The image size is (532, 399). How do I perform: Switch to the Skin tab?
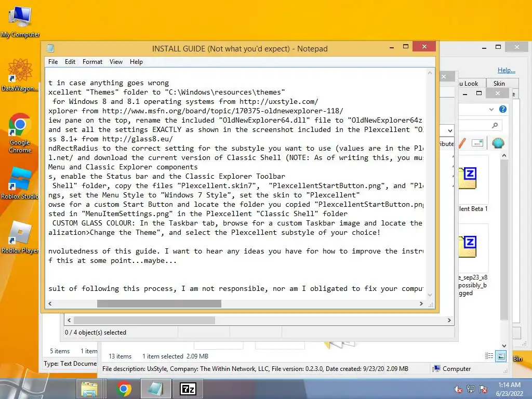tap(499, 84)
